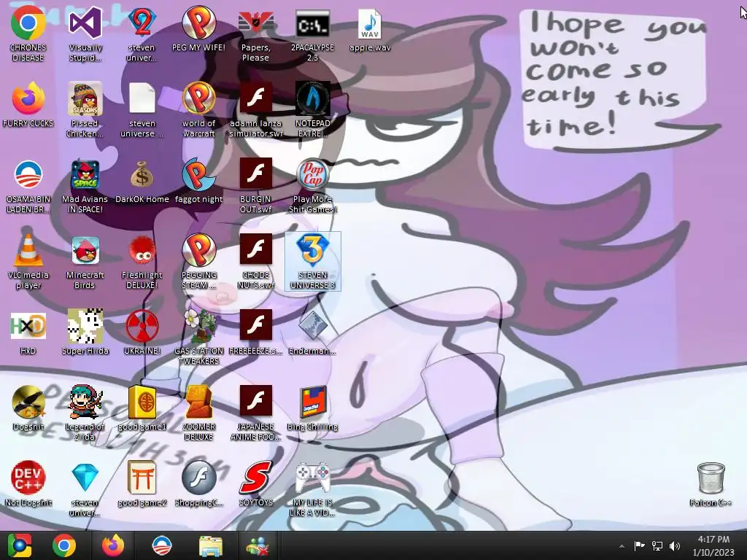This screenshot has width=747, height=560.
Task: Launch the Super Hrida pixel dog icon
Action: pos(85,332)
